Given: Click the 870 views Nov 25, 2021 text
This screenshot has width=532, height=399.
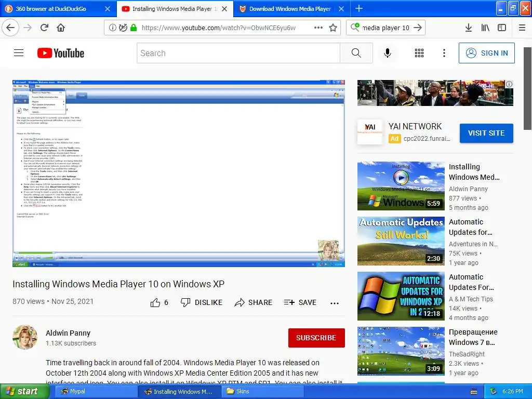Looking at the screenshot, I should [53, 301].
